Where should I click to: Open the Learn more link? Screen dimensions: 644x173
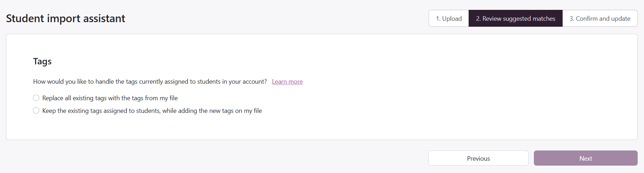pos(287,82)
